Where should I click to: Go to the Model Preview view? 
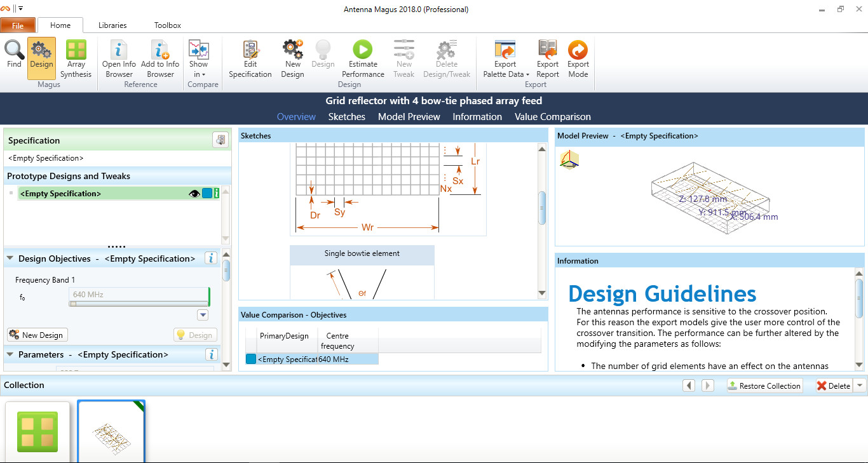(x=409, y=117)
